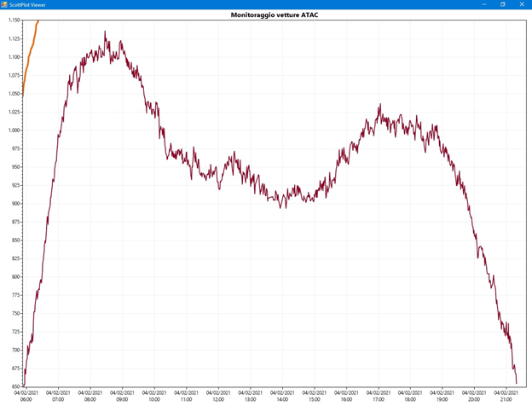
Task: Click the 04/02/2021 21:00 X axis label
Action: point(506,396)
